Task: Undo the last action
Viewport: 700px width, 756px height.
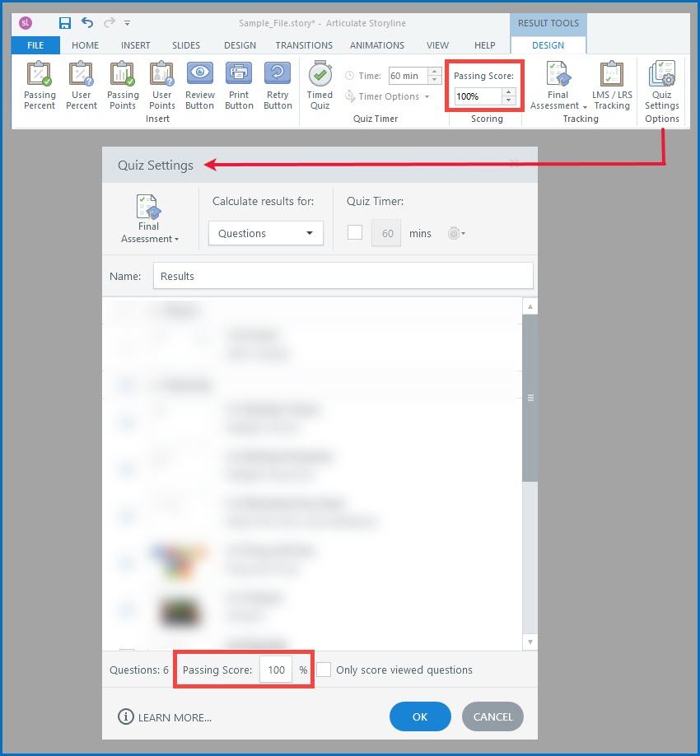Action: click(87, 22)
